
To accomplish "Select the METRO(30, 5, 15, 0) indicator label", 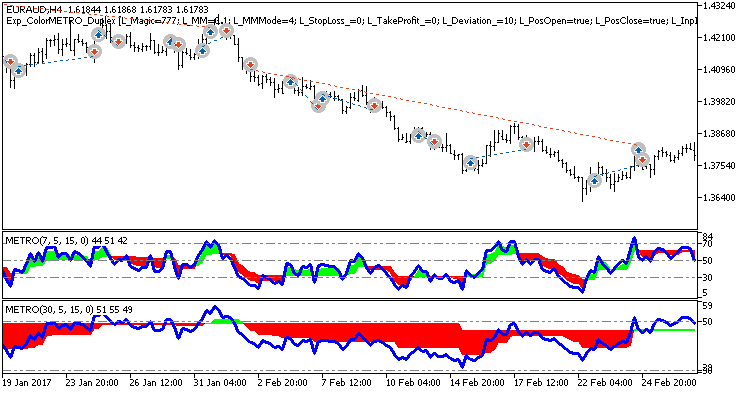I will 49,309.
